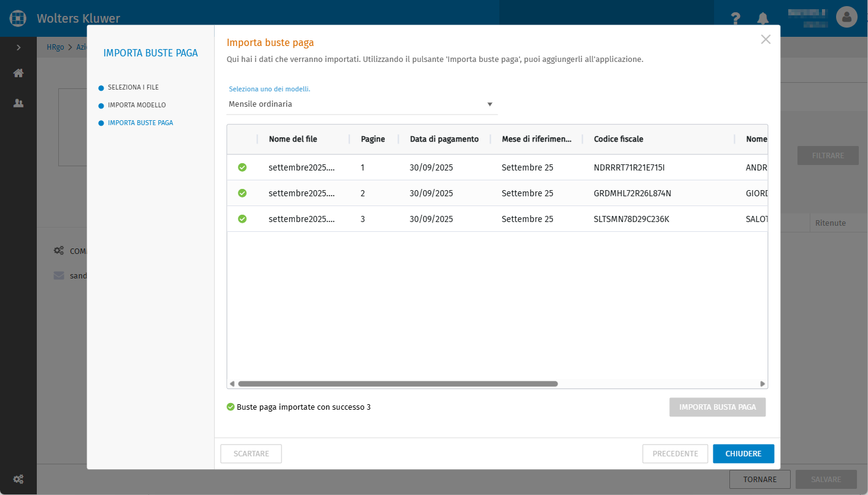Open settings gears at sidebar bottom
868x495 pixels.
(x=18, y=479)
